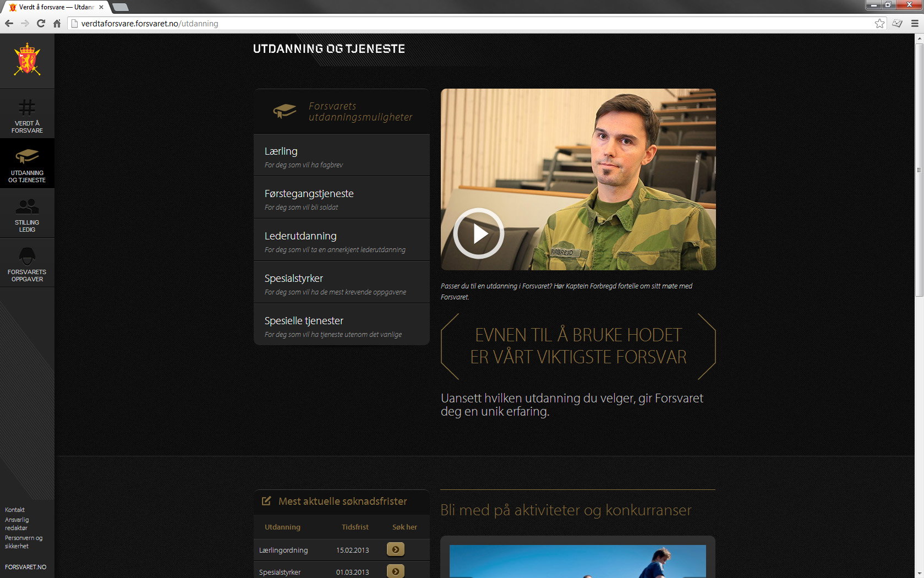Select Lederutdanning from the list

click(341, 240)
